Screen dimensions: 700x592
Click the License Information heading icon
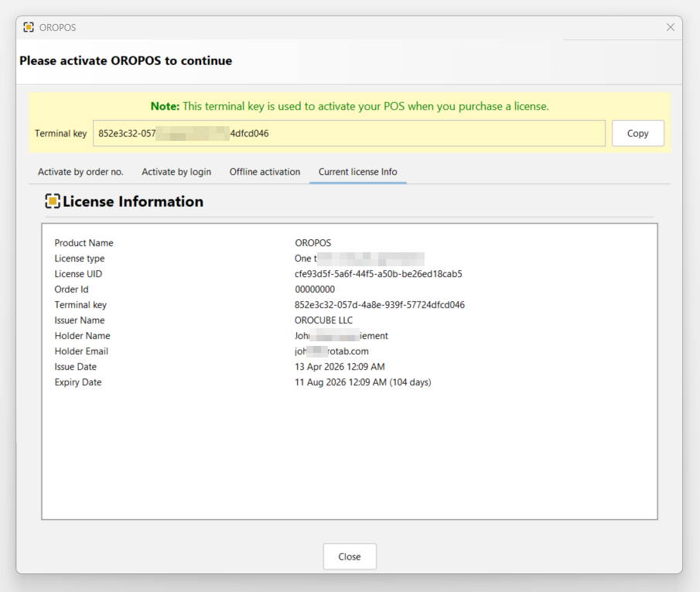pos(53,201)
